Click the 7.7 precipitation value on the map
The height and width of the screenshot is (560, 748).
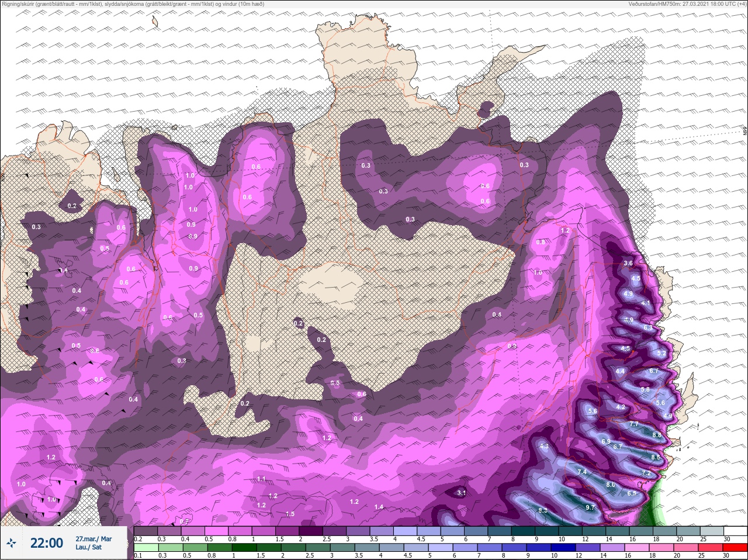pos(634,424)
